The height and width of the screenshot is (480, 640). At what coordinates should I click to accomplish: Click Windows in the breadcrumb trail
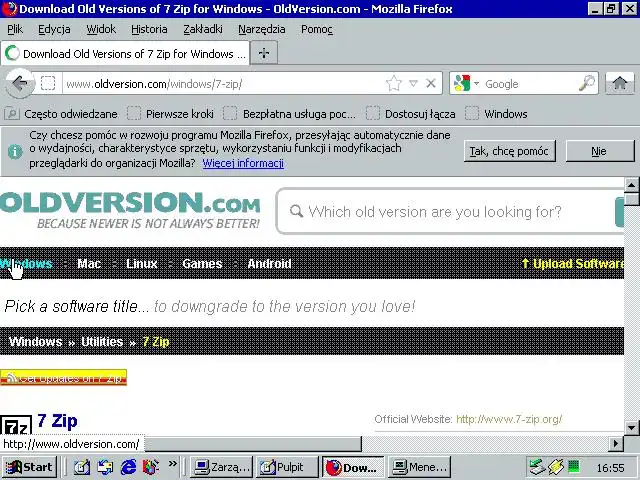click(36, 342)
